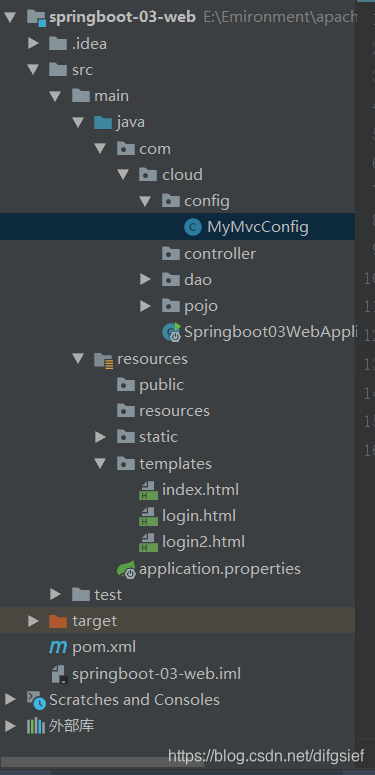
Task: Click the blue java sources folder icon
Action: tap(103, 122)
